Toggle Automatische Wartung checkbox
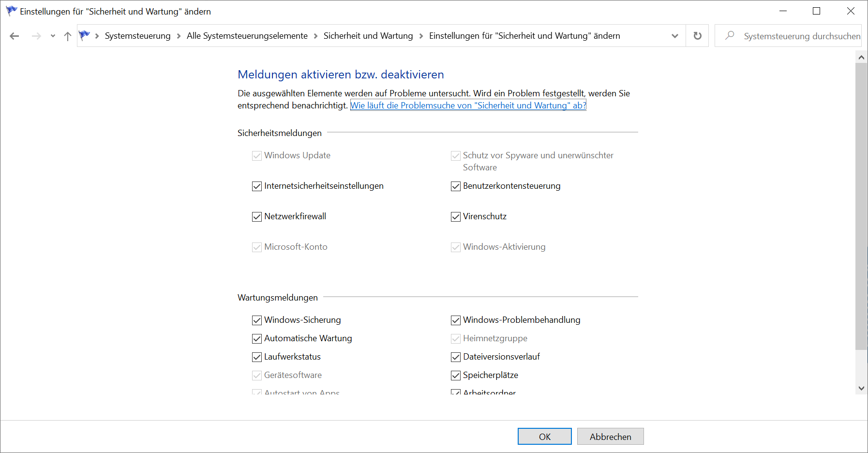Viewport: 868px width, 453px height. [x=257, y=339]
